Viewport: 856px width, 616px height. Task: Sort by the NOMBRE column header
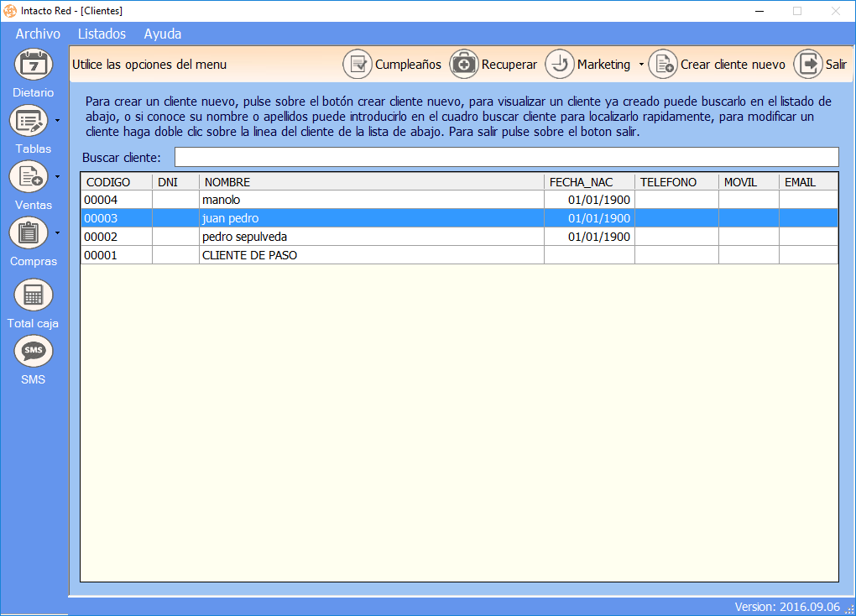tap(371, 182)
